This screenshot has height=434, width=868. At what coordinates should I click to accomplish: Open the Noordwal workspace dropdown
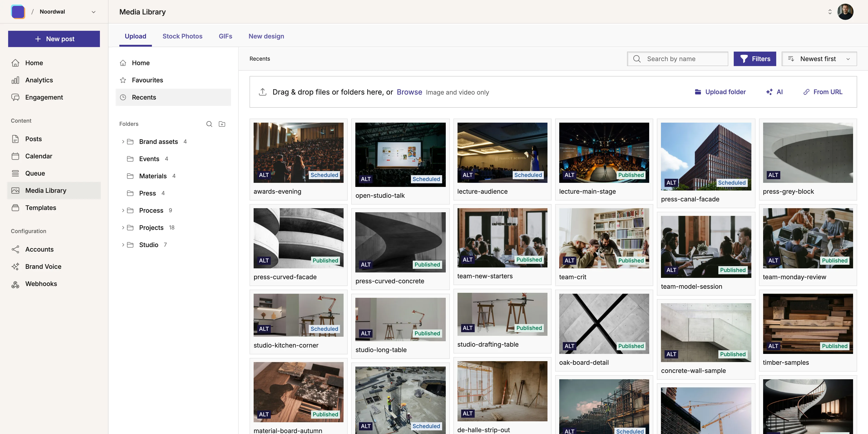click(94, 12)
